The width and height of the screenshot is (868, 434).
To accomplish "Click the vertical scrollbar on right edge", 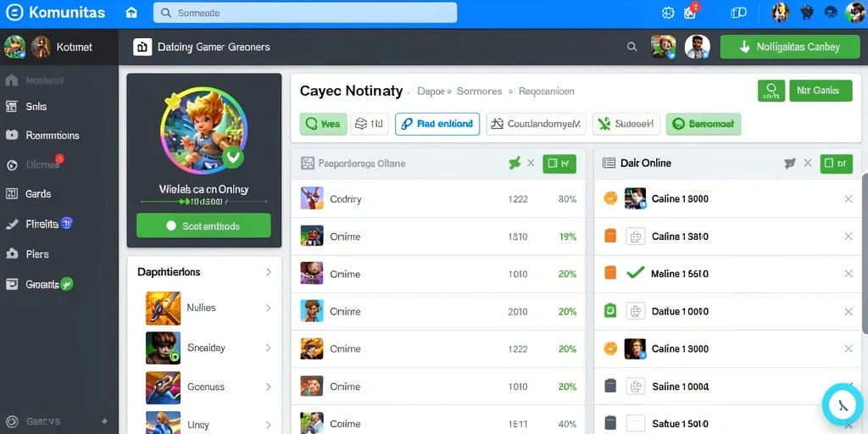I will pos(865,253).
